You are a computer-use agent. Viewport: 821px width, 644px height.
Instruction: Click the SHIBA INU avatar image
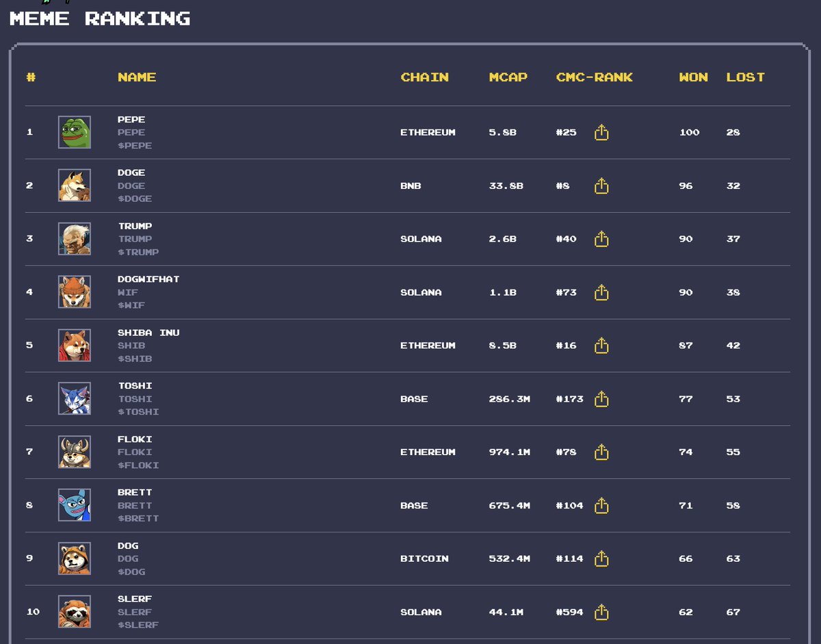75,346
